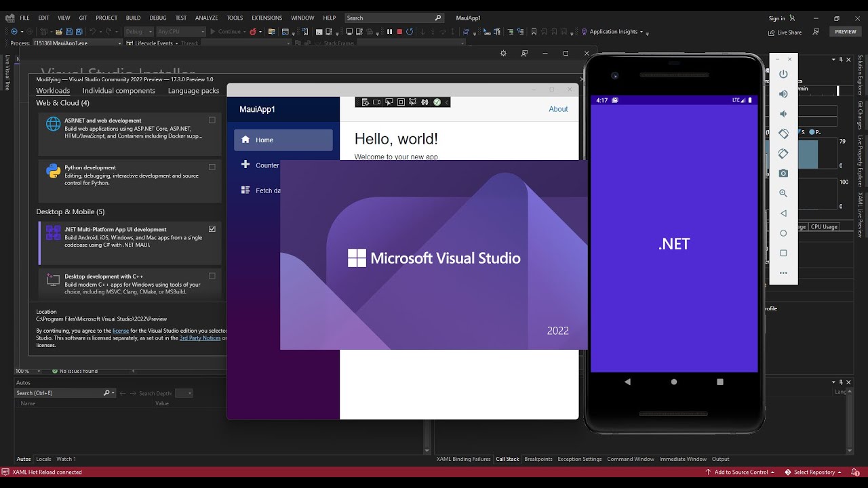Click the Save icon in the toolbar
868x488 pixels.
click(69, 31)
